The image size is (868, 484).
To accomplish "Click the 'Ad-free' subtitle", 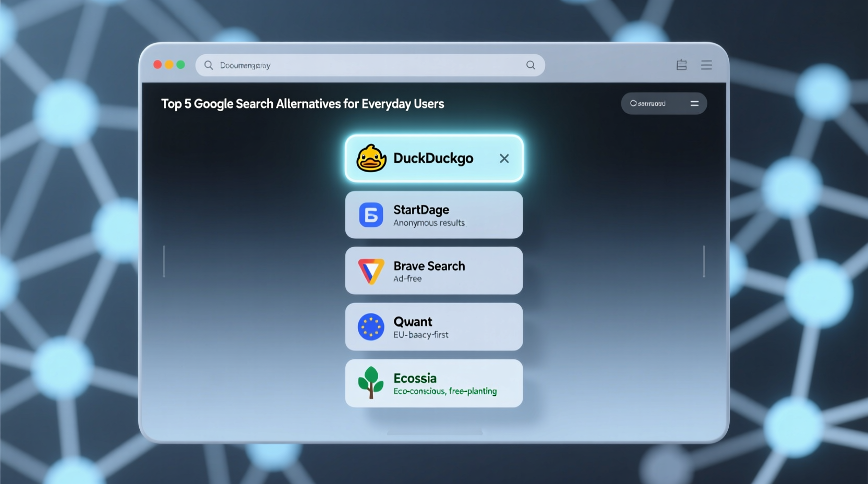I will pyautogui.click(x=407, y=279).
